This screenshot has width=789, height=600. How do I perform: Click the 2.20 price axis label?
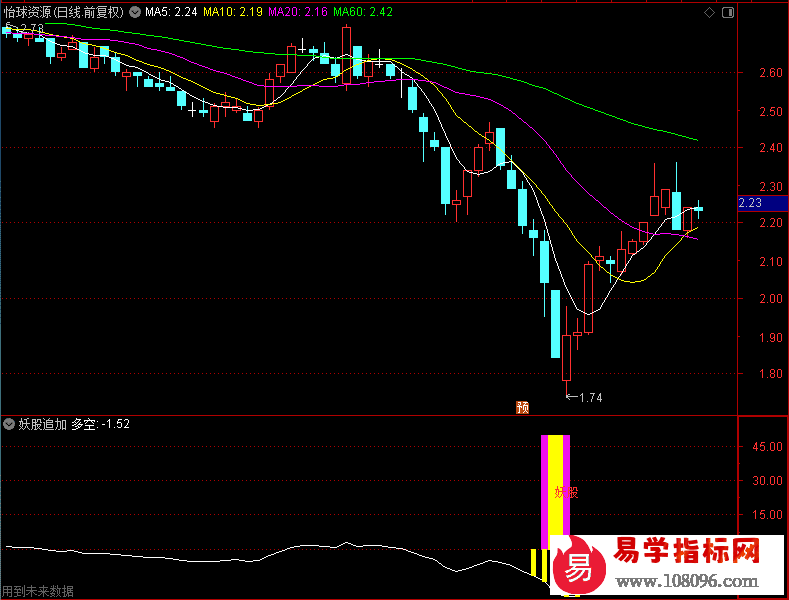[770, 223]
